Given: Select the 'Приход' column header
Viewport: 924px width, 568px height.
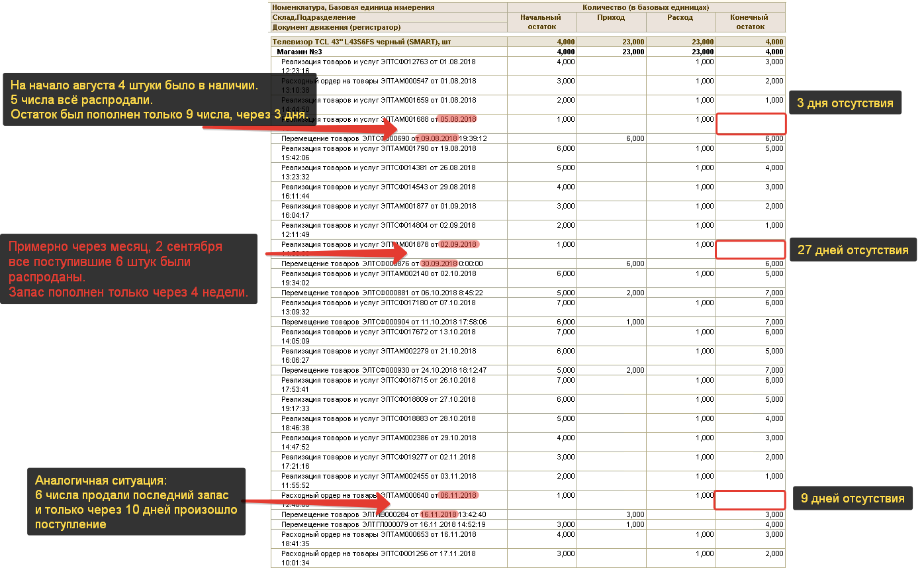Looking at the screenshot, I should pyautogui.click(x=612, y=22).
